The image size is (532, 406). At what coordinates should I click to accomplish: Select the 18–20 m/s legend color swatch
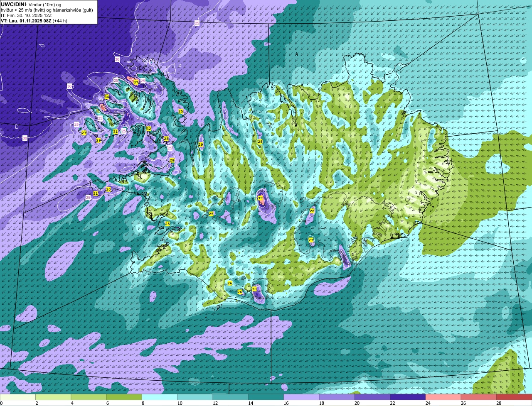(x=337, y=397)
